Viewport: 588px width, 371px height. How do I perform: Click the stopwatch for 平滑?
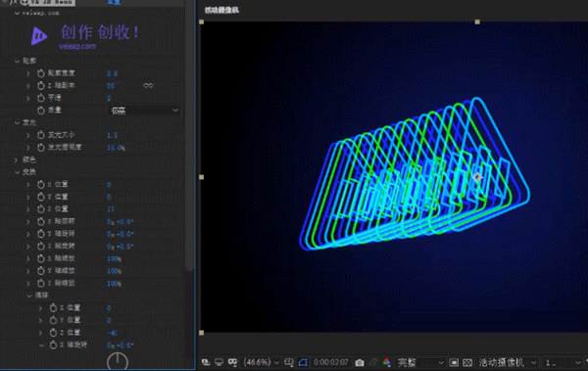click(x=41, y=98)
